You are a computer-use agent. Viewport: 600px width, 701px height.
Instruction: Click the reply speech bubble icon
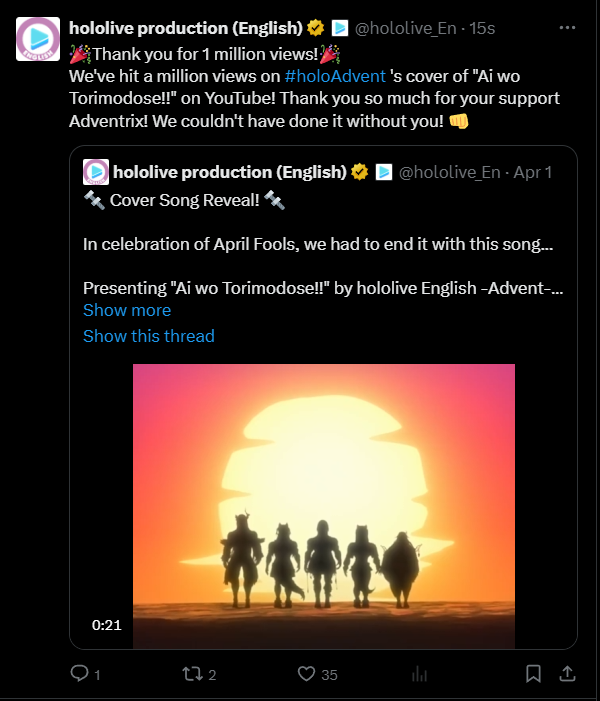pyautogui.click(x=80, y=674)
